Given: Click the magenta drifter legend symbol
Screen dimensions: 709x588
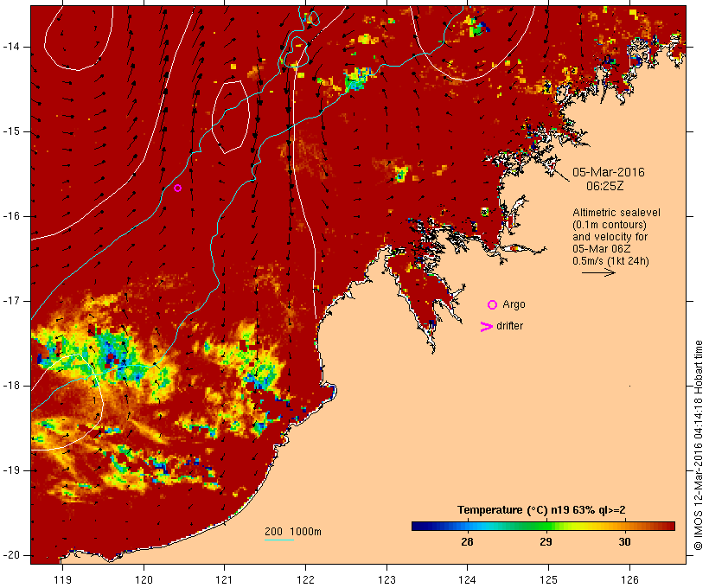Looking at the screenshot, I should coord(486,327).
